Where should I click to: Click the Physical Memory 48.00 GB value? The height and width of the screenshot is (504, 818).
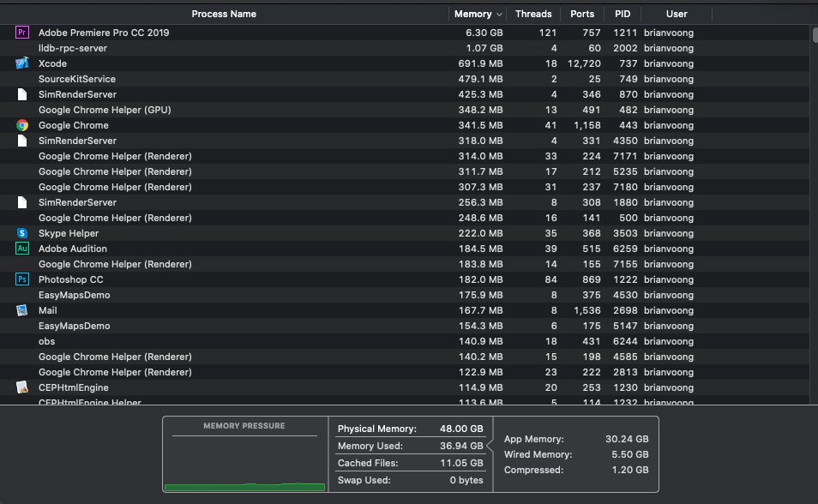click(x=461, y=429)
